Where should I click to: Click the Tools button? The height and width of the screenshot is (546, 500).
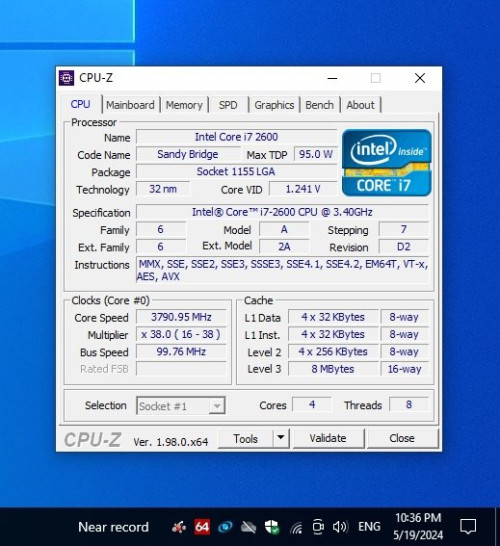click(x=245, y=438)
